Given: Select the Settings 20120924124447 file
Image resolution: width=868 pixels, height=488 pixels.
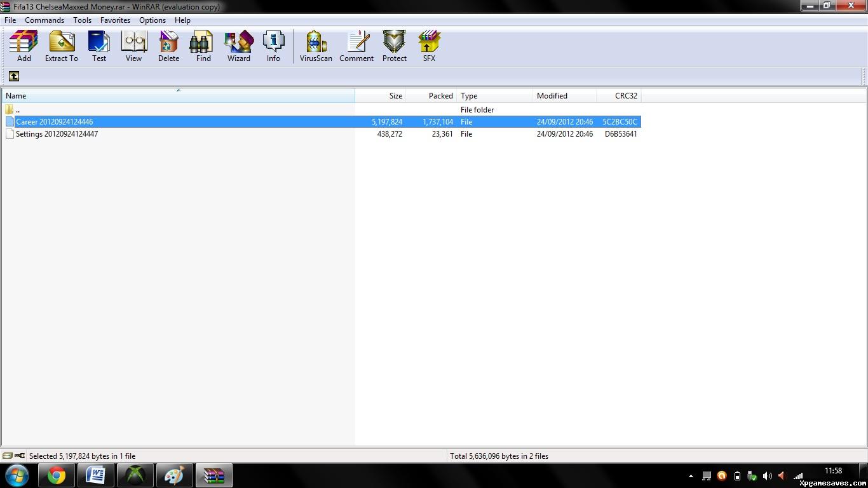Looking at the screenshot, I should click(x=57, y=134).
